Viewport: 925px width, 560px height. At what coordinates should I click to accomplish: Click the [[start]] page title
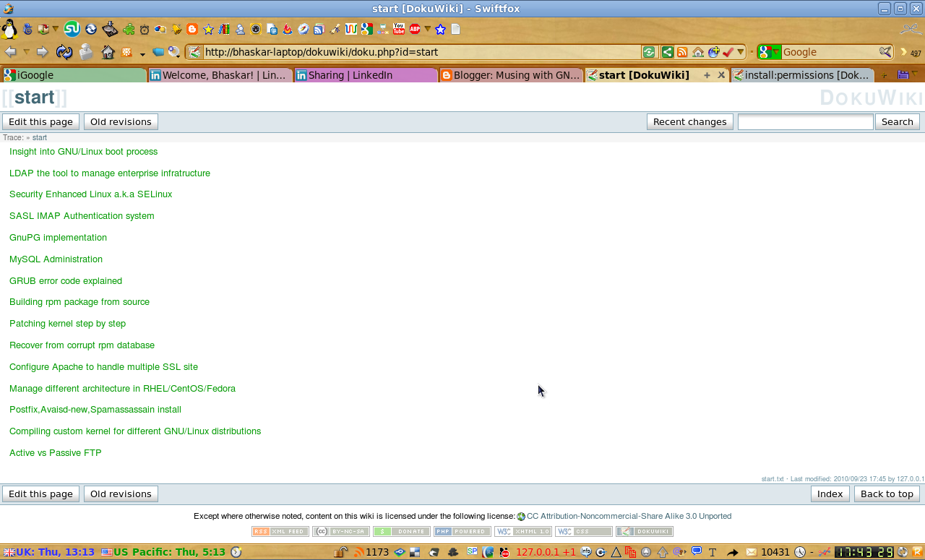pos(34,98)
